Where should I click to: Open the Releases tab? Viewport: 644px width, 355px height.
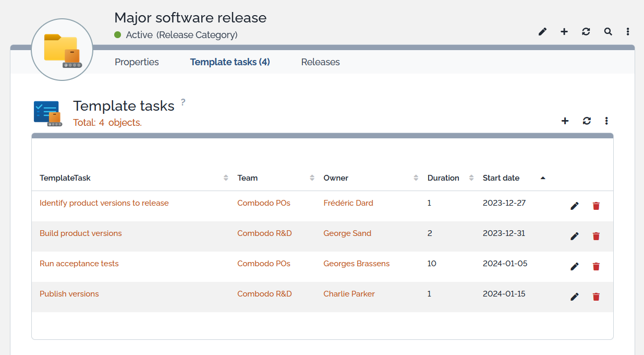pos(320,62)
